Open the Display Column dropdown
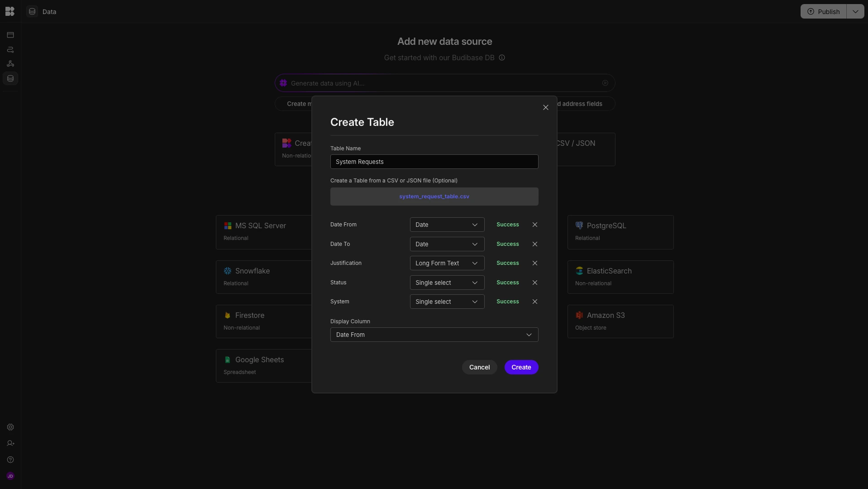The width and height of the screenshot is (868, 489). [434, 335]
